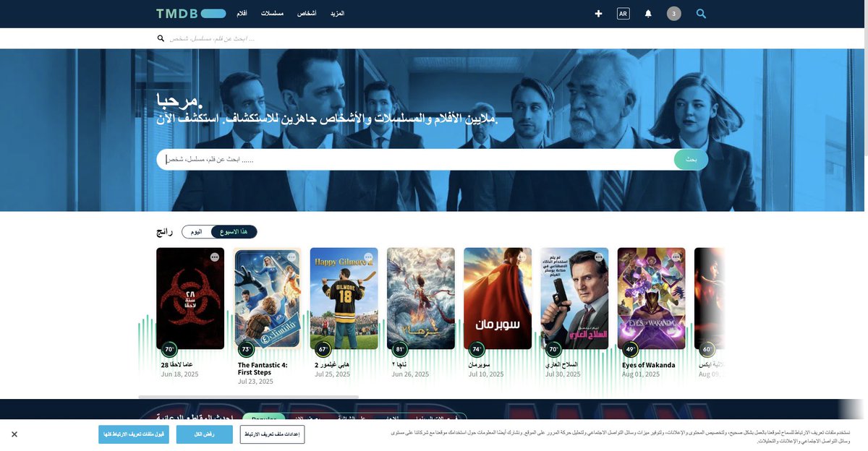Click the Jul 30, 2025 date text

pyautogui.click(x=563, y=374)
